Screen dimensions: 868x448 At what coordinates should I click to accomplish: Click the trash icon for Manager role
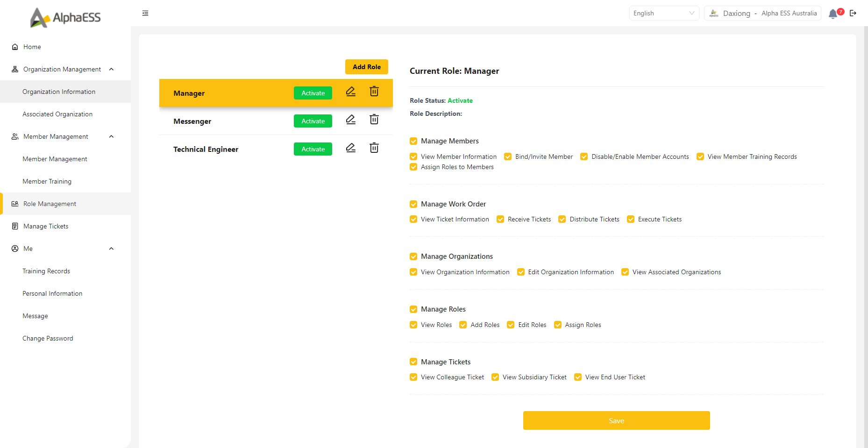pyautogui.click(x=374, y=92)
